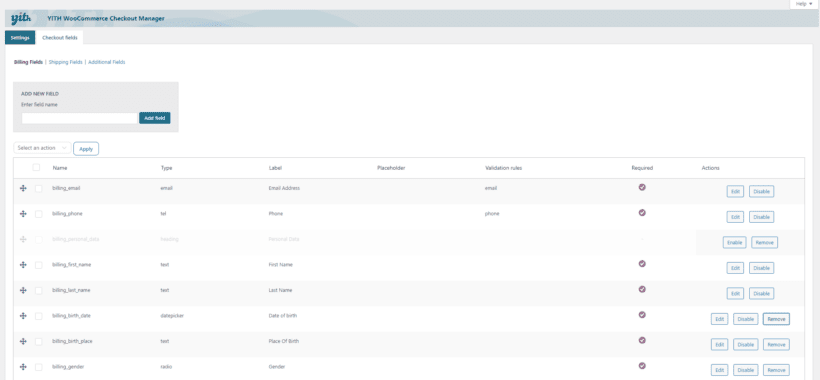The width and height of the screenshot is (820, 380).
Task: Click the YITH logo icon
Action: click(21, 19)
